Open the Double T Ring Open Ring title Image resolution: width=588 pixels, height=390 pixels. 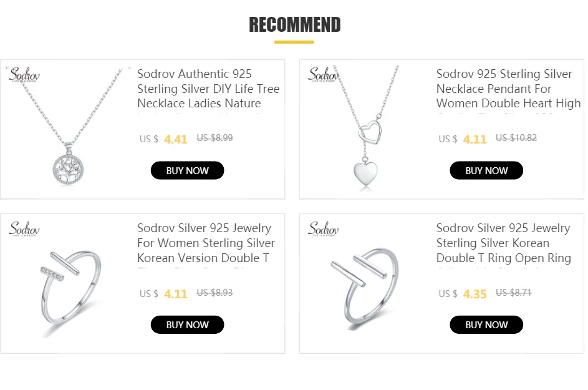[x=503, y=243]
